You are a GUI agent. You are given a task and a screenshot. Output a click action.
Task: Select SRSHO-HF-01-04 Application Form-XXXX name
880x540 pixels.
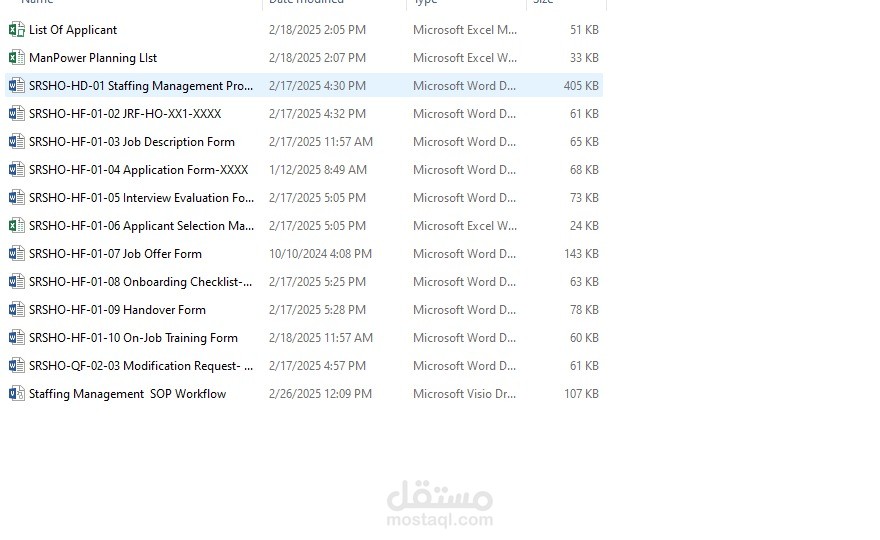[x=139, y=170]
